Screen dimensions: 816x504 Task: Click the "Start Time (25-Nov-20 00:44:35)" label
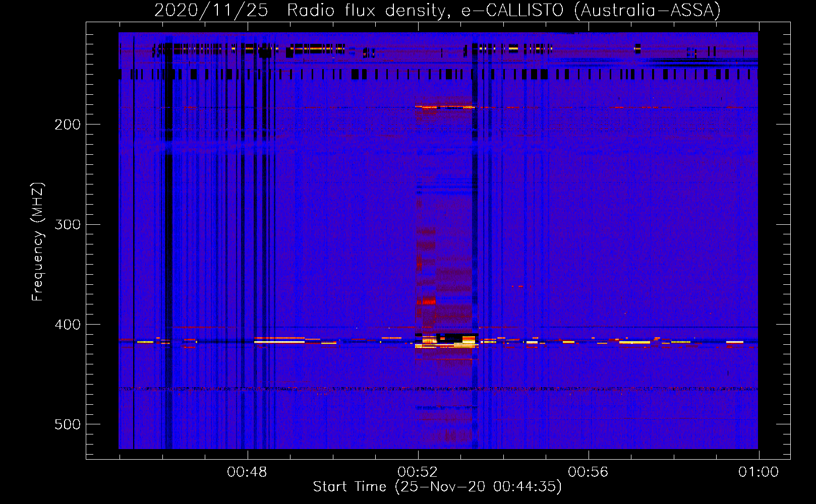(x=437, y=487)
